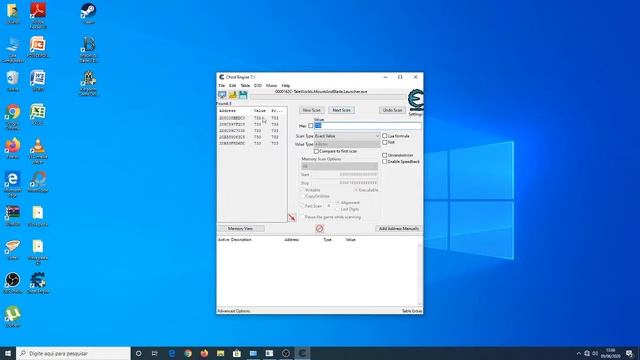
Task: Open the memory region All dropdown
Action: 340,166
